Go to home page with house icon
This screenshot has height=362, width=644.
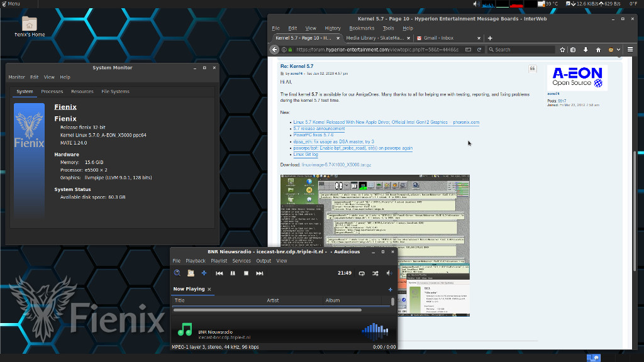599,50
